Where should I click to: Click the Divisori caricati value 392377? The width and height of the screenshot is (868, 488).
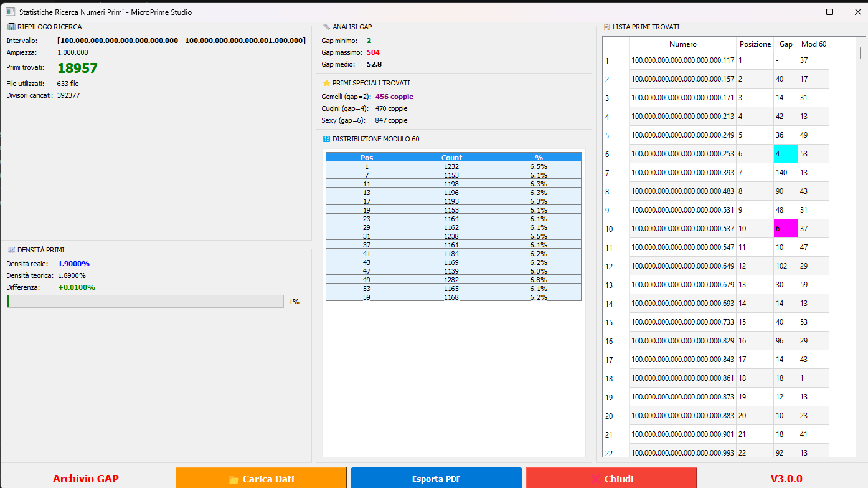[68, 96]
